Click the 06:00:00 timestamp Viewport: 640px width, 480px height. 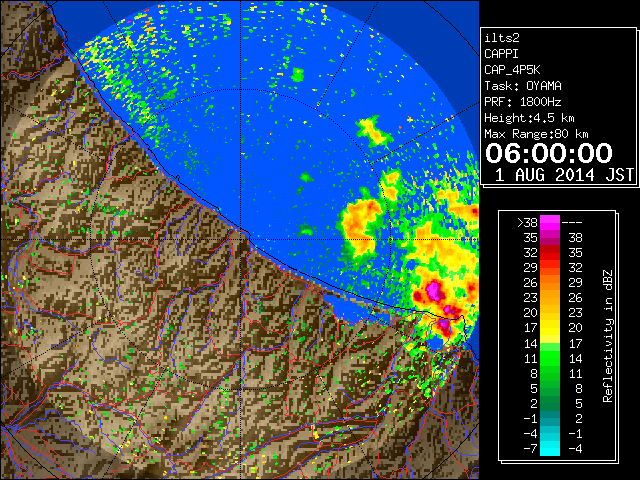[549, 153]
